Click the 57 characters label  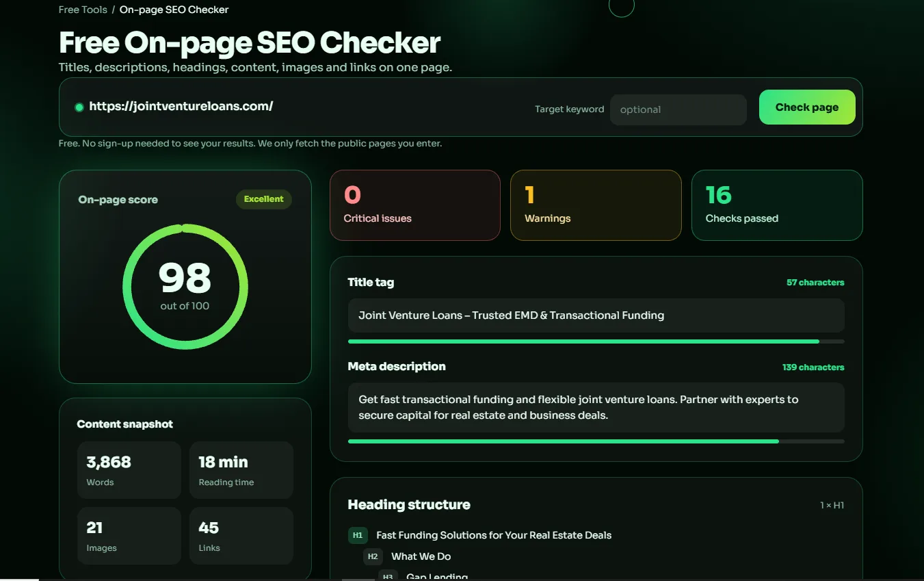[x=815, y=283]
